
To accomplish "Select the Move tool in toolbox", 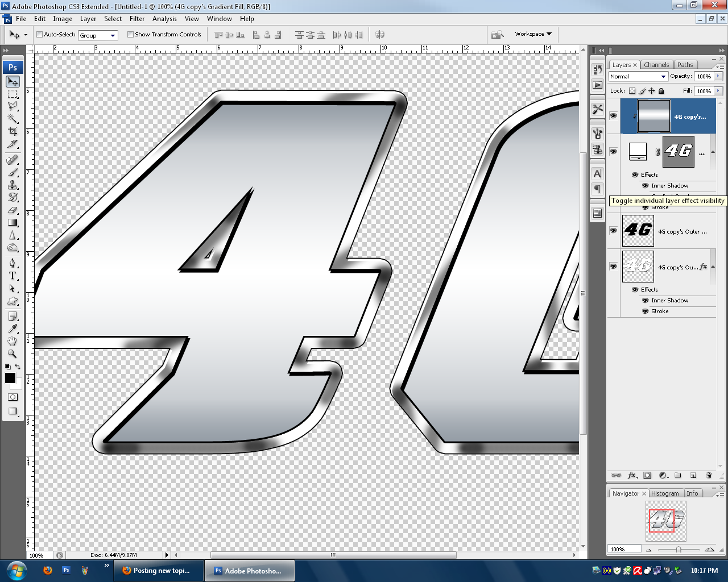I will pyautogui.click(x=13, y=82).
